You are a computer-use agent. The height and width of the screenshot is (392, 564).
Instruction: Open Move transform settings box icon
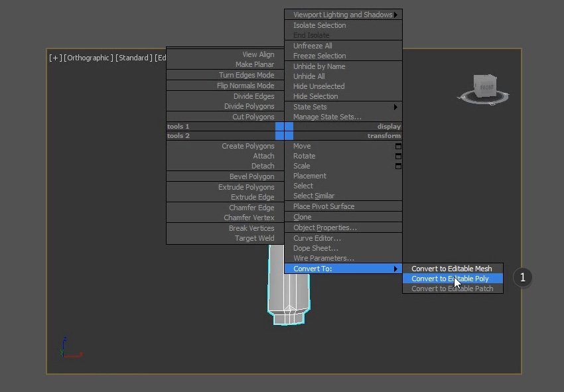[x=398, y=146]
